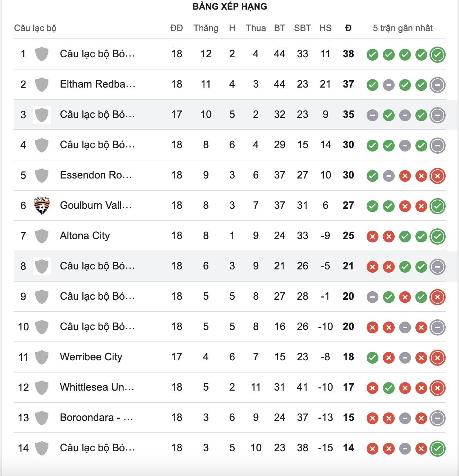Open the Werribee City team link
Screen dimensions: 459x476
click(91, 357)
